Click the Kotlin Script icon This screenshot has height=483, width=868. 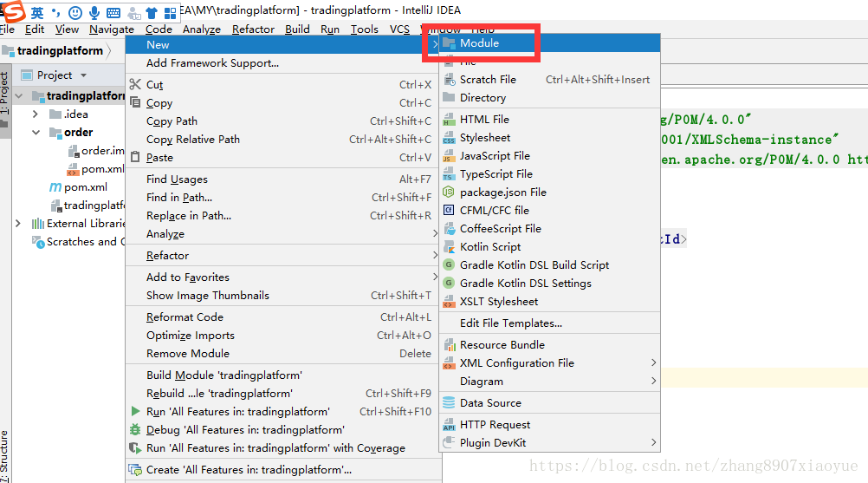point(449,247)
